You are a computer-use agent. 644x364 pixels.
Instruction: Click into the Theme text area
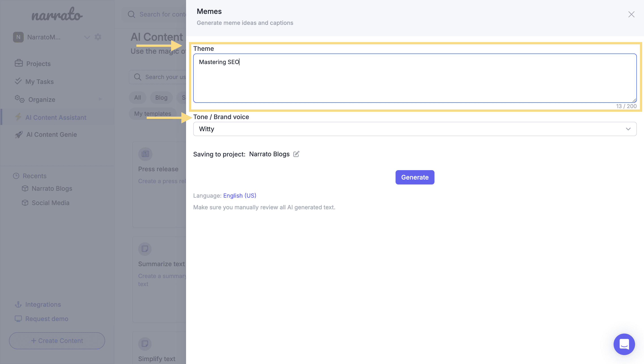pyautogui.click(x=415, y=78)
